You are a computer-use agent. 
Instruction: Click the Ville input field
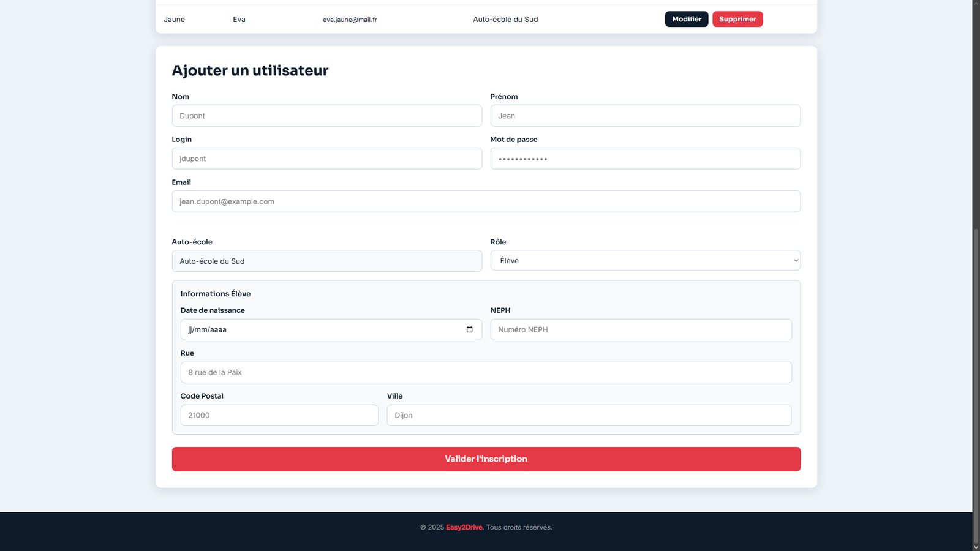pos(589,415)
